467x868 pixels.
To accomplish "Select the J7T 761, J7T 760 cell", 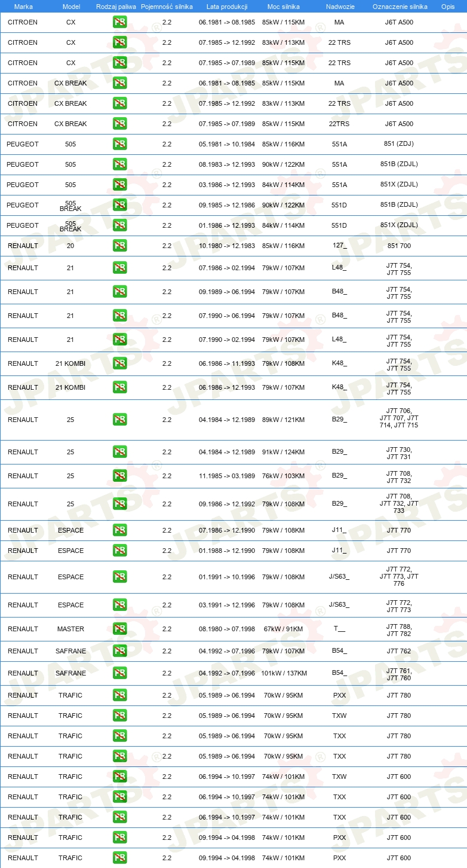I will pyautogui.click(x=399, y=673).
